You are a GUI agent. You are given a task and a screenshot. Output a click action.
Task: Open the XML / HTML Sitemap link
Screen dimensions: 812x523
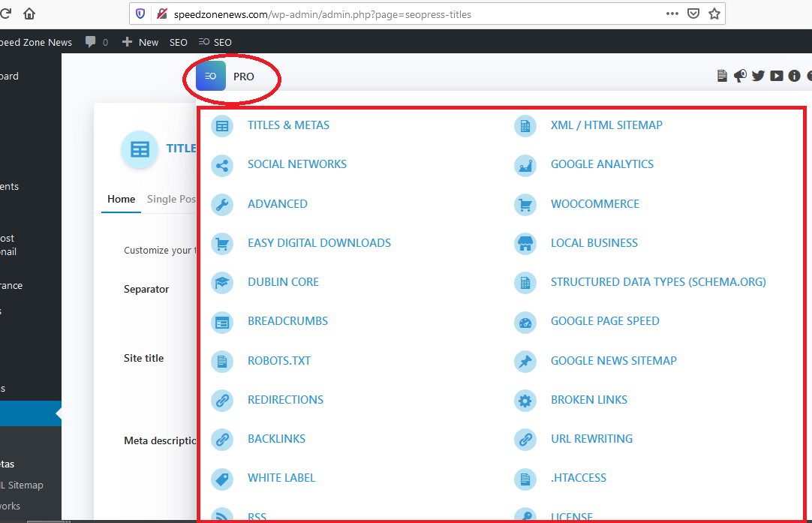[606, 125]
